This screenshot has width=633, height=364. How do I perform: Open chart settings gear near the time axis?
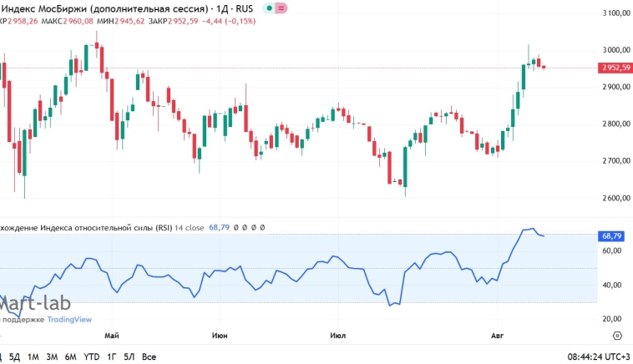pos(617,336)
